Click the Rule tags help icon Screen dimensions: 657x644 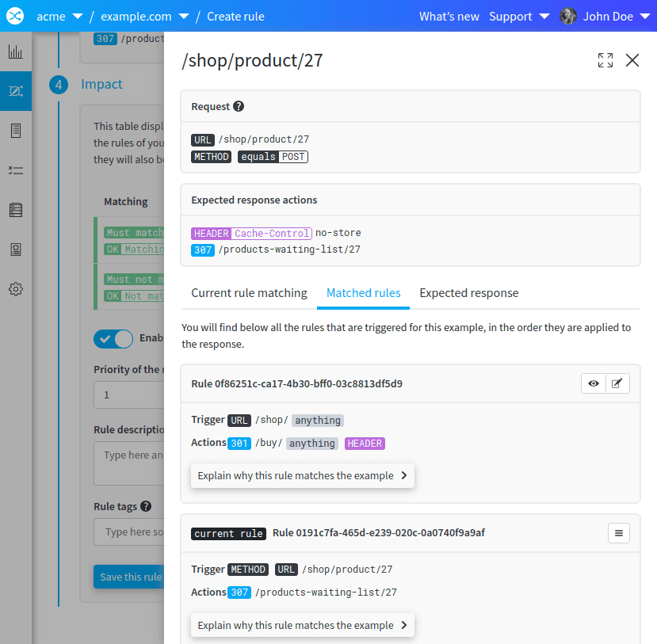click(145, 506)
